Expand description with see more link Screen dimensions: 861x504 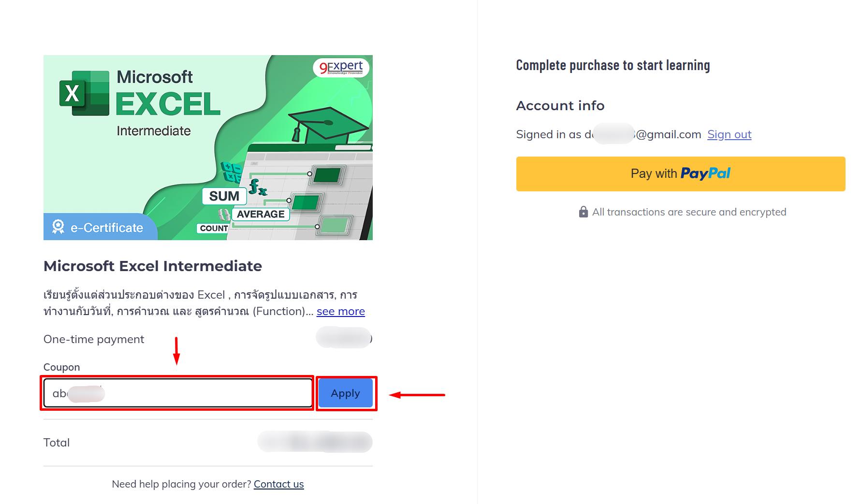pyautogui.click(x=340, y=311)
